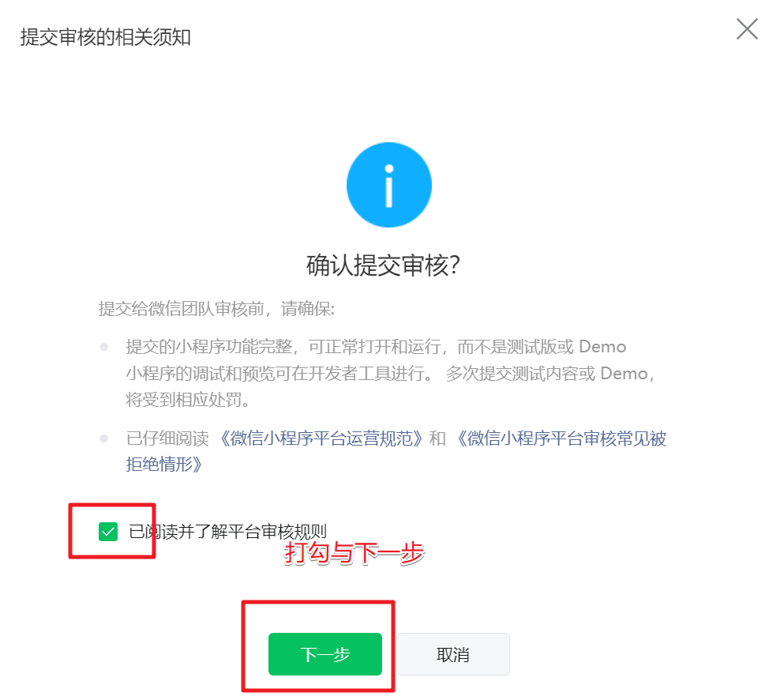
Task: Open the 《微信小程序平台审核常见被 link
Action: (559, 438)
